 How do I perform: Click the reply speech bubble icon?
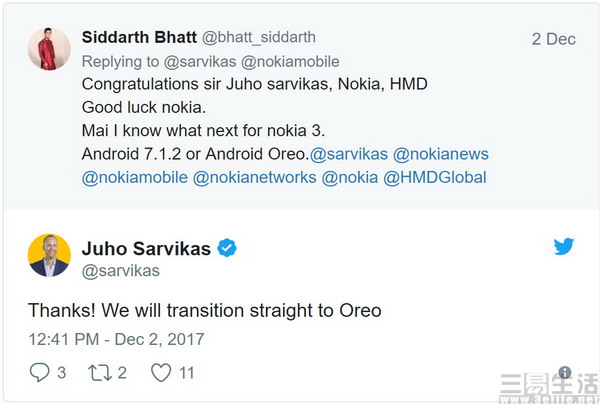[40, 372]
